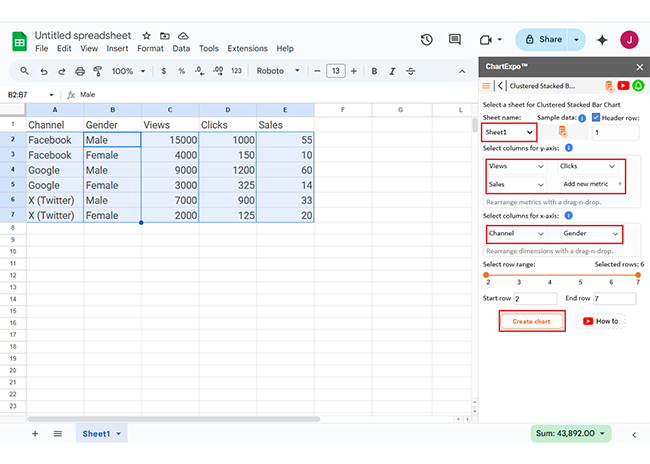Move spreadsheet to a folder icon
Screen dimensions: 650x464
tap(165, 36)
